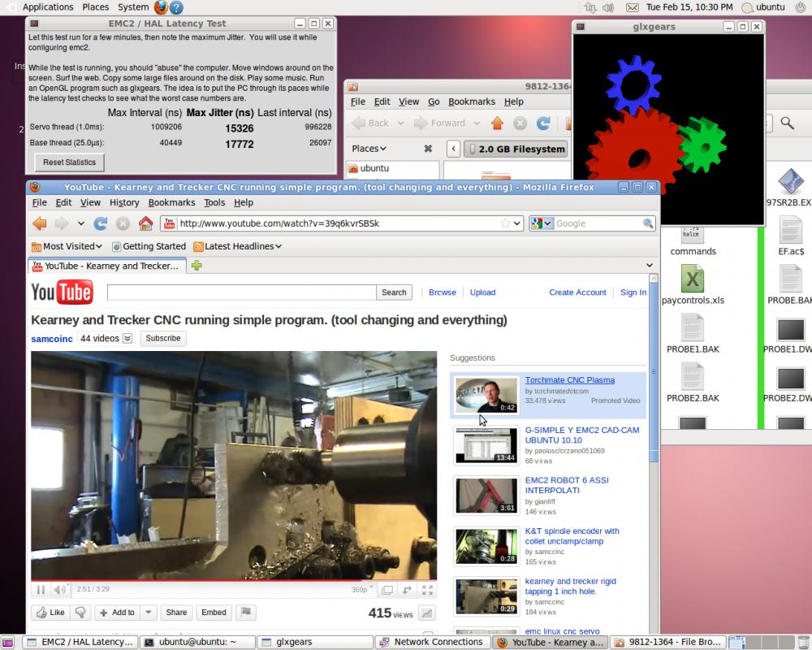Screen dimensions: 812x650
Task: Open the Latest Headlines feed dropdown
Action: tap(238, 246)
